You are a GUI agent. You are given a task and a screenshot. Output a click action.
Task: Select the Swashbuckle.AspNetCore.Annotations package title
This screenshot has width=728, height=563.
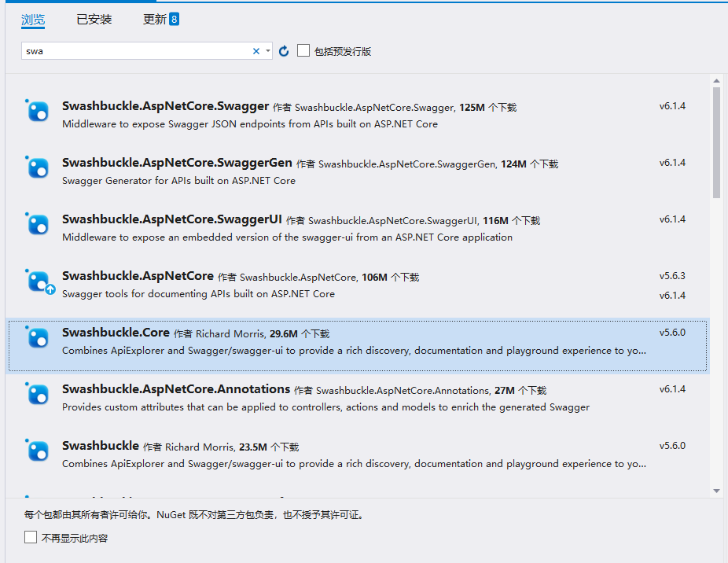(x=176, y=389)
